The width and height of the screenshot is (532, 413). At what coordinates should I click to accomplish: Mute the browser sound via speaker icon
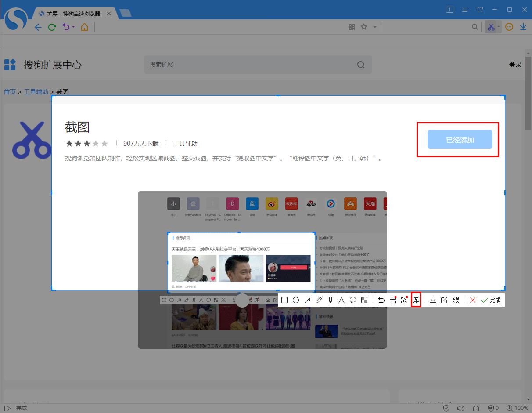coord(460,408)
